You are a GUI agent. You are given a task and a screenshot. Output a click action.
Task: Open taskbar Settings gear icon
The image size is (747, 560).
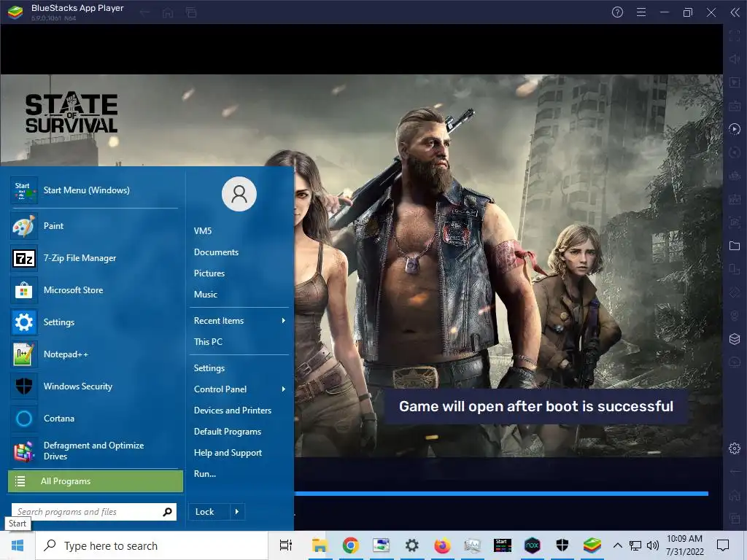(411, 545)
